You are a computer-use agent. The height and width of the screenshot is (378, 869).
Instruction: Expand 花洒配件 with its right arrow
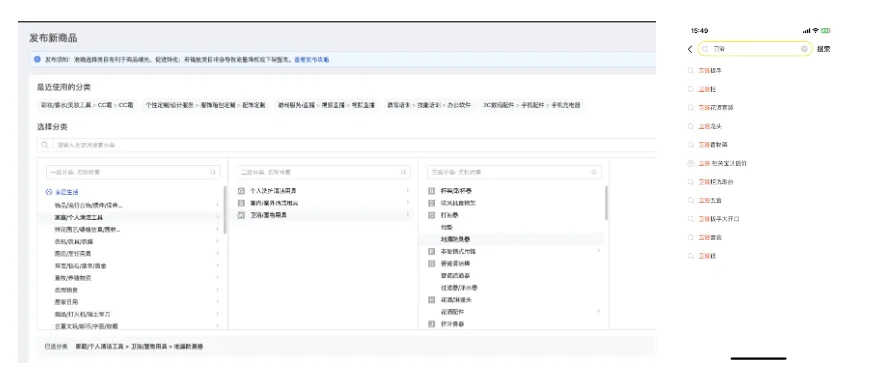tap(598, 312)
